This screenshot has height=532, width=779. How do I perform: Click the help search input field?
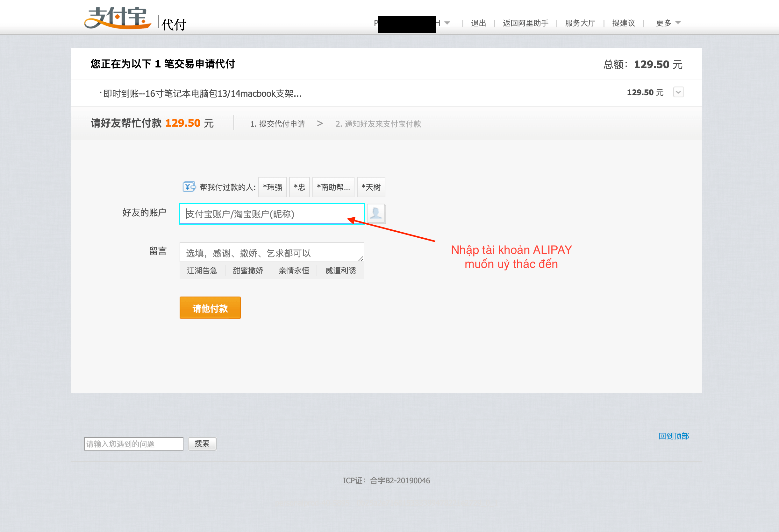click(x=133, y=444)
